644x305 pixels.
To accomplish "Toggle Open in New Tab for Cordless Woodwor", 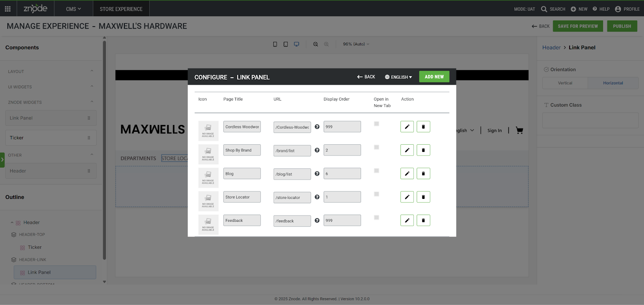I will point(376,124).
